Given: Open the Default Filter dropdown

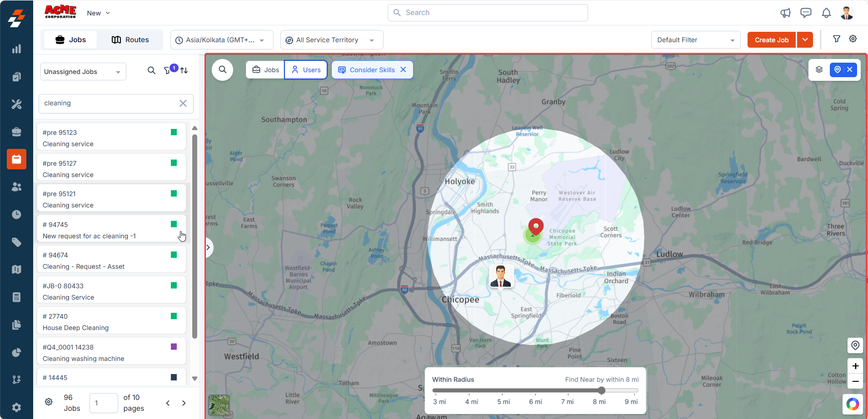Looking at the screenshot, I should click(x=695, y=40).
